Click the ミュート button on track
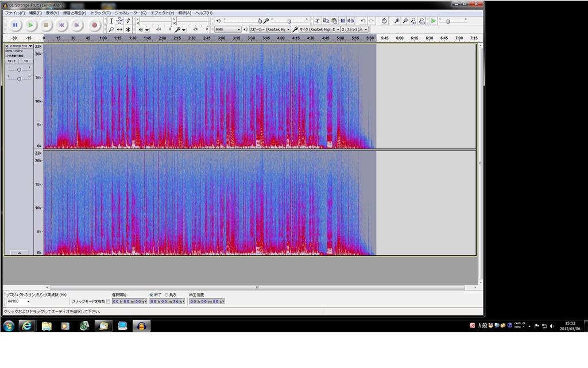 pyautogui.click(x=11, y=61)
